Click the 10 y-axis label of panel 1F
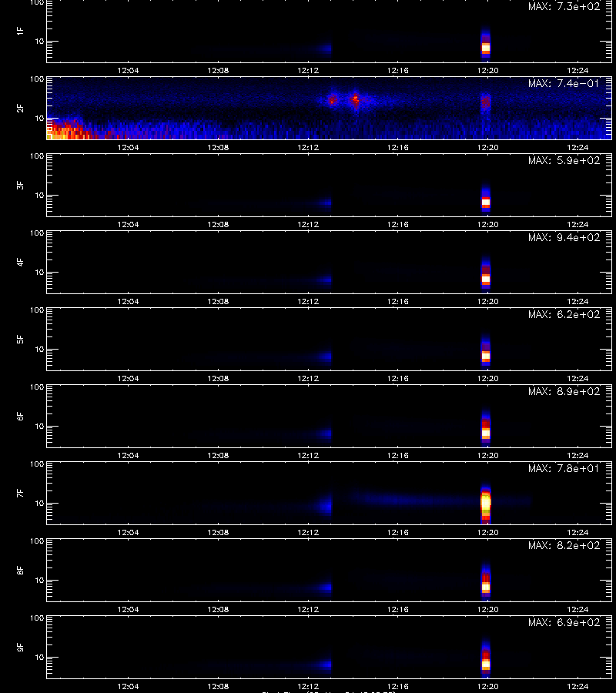Image resolution: width=616 pixels, height=693 pixels. coord(39,41)
